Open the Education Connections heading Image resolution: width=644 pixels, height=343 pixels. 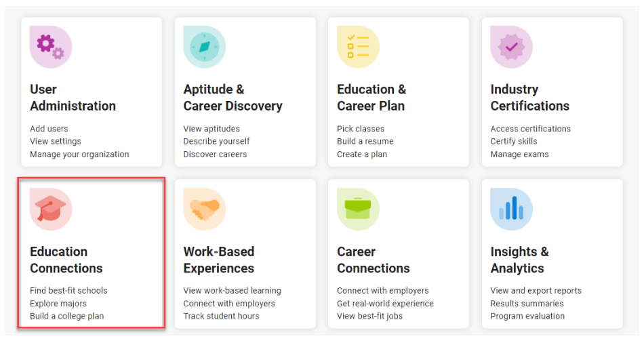(66, 260)
